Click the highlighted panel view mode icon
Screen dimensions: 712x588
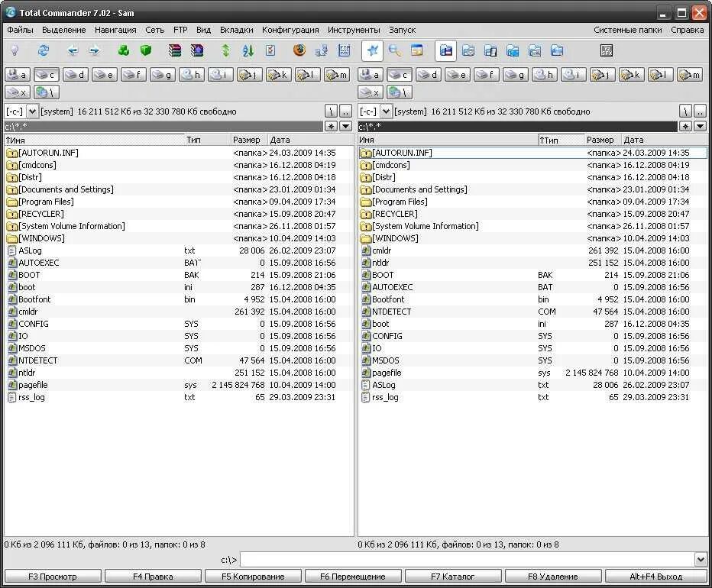[445, 50]
